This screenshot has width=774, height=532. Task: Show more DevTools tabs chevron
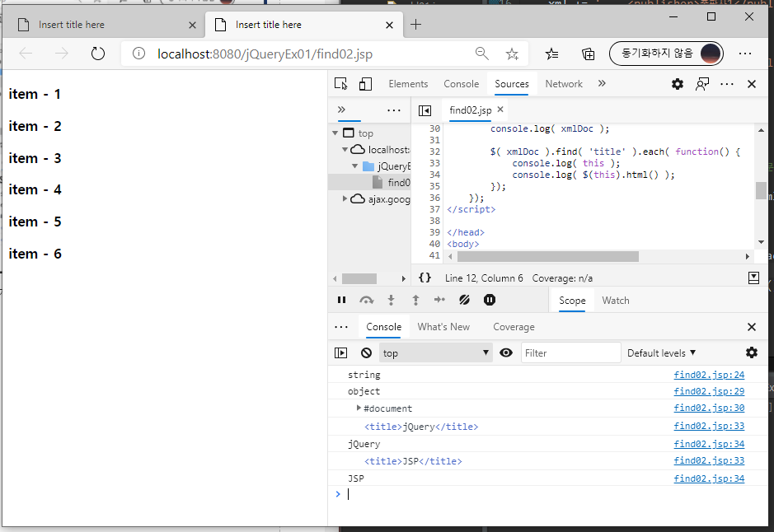tap(602, 83)
